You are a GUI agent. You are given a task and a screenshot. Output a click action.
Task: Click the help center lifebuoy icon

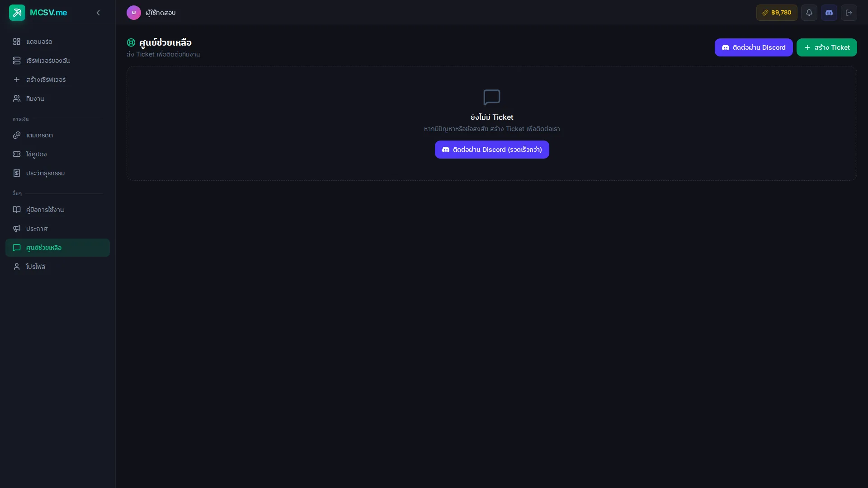pyautogui.click(x=131, y=42)
